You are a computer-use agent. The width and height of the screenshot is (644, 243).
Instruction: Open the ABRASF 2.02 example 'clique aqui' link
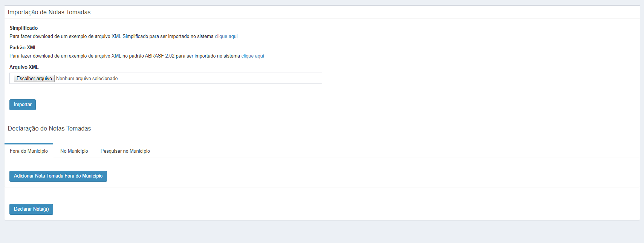[x=252, y=56]
